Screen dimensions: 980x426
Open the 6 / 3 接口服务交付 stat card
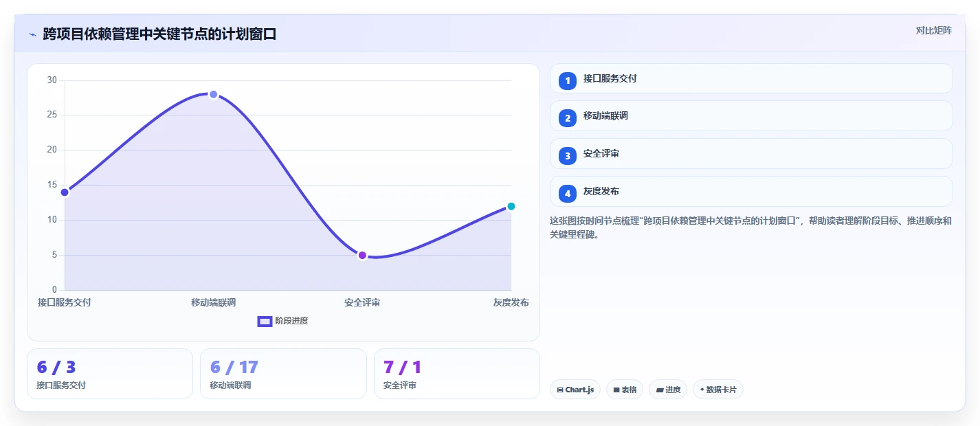coord(110,374)
